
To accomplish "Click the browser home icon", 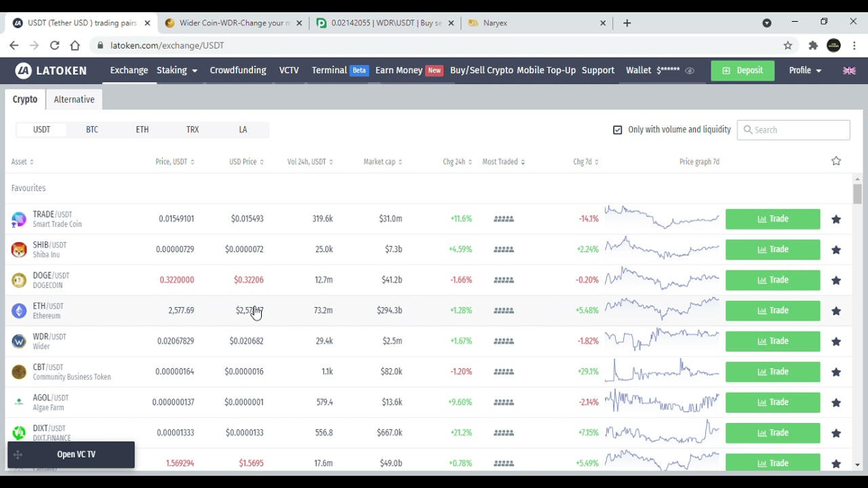I will pyautogui.click(x=75, y=45).
